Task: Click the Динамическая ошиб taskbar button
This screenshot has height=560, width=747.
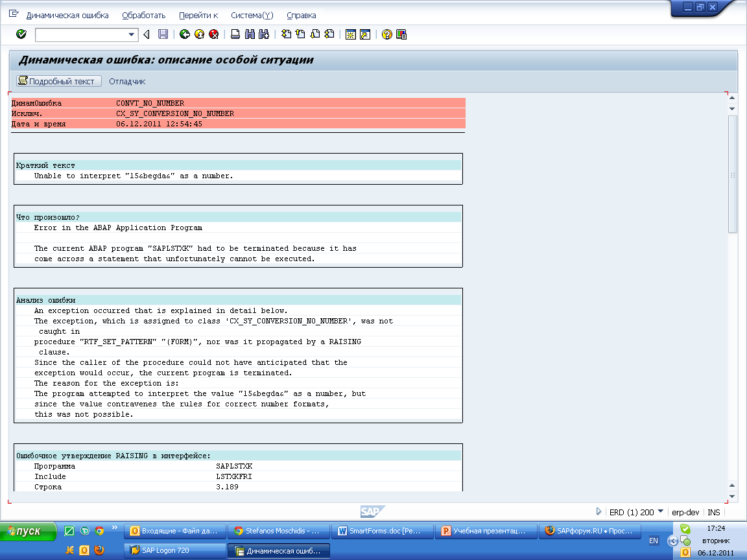Action: tap(278, 551)
